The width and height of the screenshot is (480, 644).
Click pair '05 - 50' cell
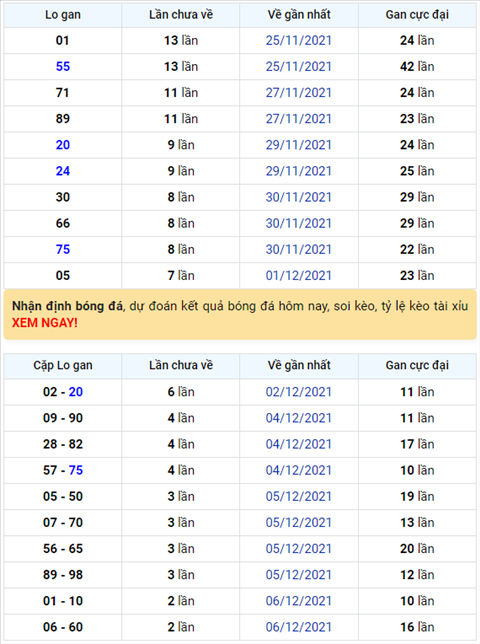(63, 497)
